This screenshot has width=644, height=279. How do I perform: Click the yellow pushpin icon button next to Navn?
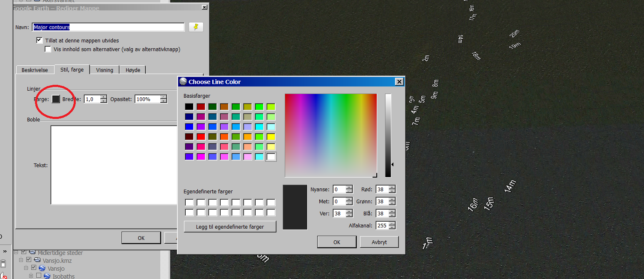click(196, 27)
